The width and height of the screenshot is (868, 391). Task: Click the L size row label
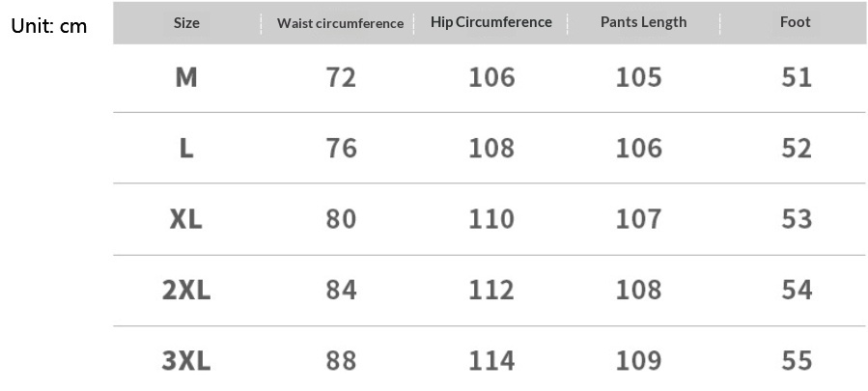click(186, 149)
